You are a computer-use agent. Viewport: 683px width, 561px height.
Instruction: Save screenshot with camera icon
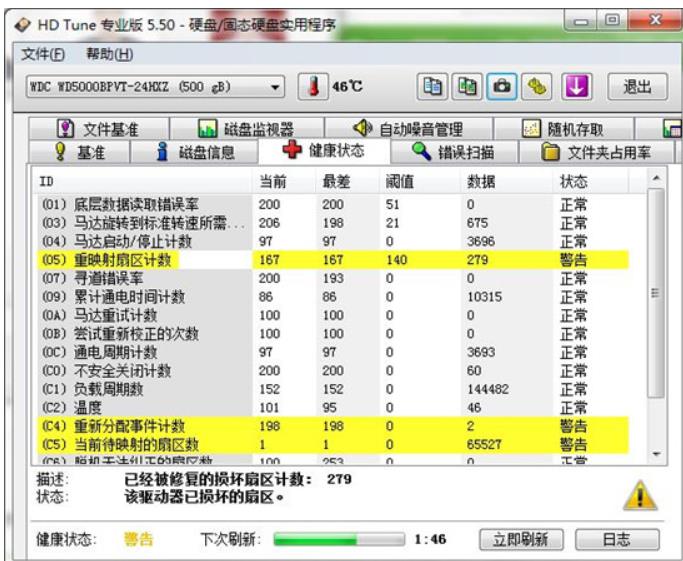[x=501, y=86]
